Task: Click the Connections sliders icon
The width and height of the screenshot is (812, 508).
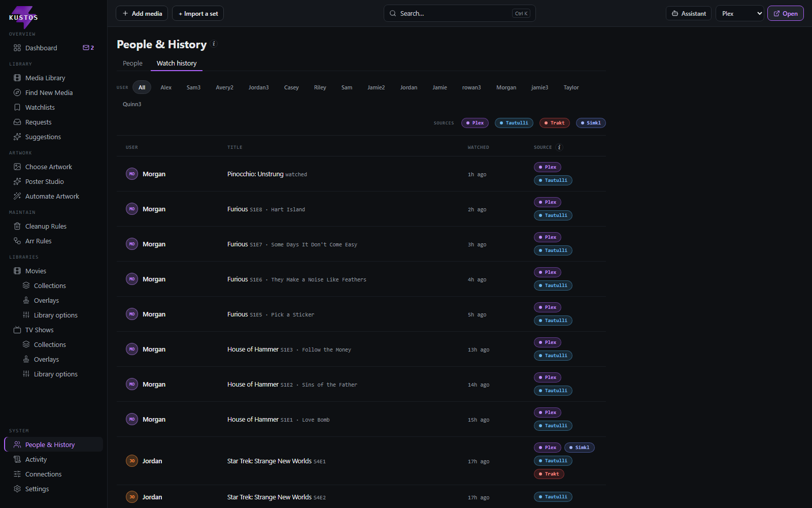Action: [17, 474]
